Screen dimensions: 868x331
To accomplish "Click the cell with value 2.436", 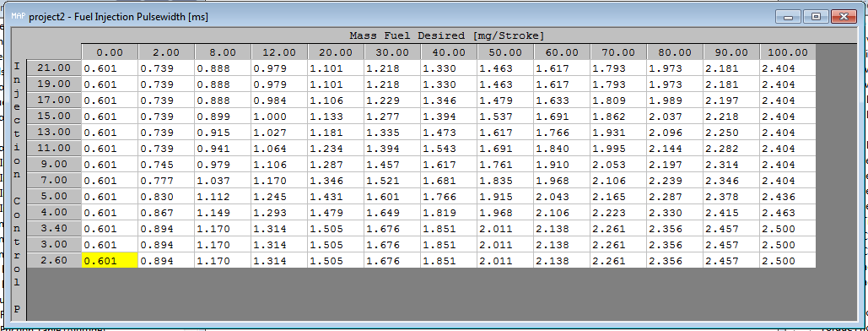I will 788,197.
